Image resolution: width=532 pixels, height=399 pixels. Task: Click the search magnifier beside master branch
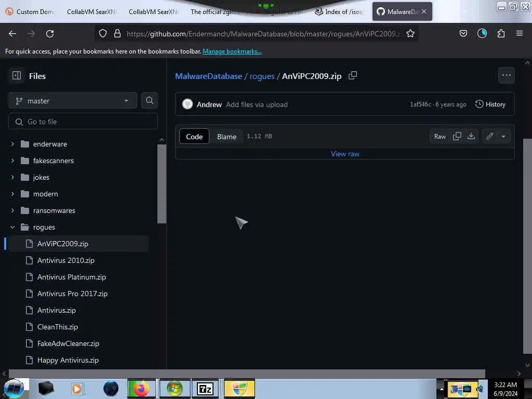(x=149, y=100)
